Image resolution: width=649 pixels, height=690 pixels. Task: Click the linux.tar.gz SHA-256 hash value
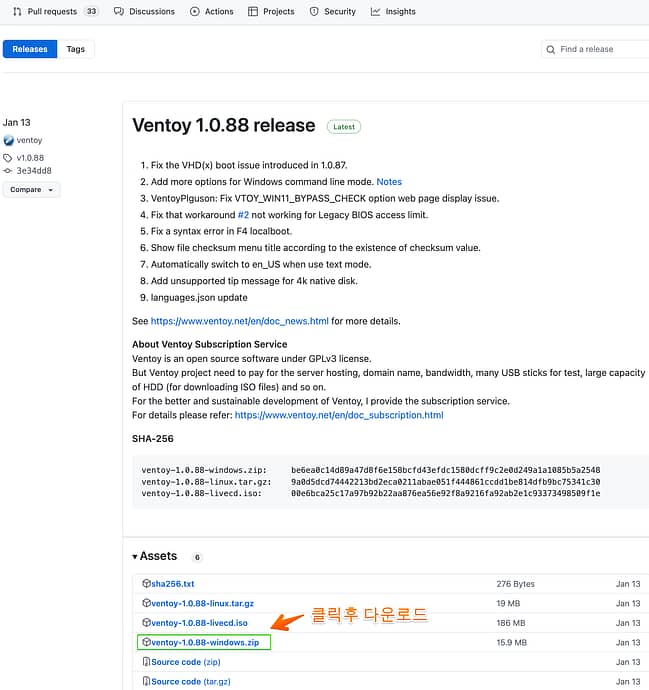[445, 482]
